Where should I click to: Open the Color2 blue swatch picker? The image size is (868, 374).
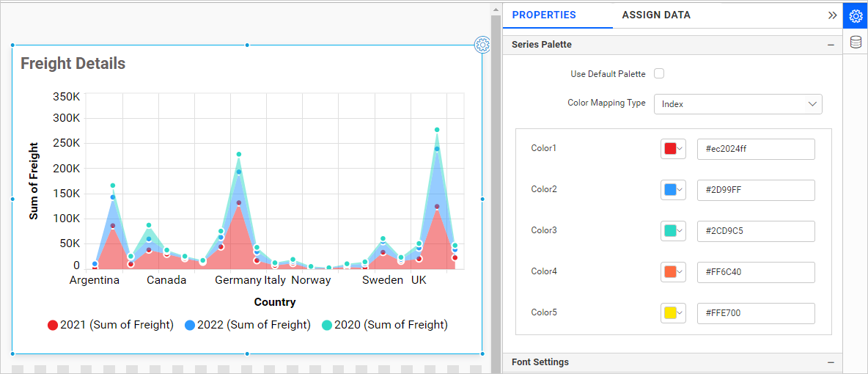673,190
